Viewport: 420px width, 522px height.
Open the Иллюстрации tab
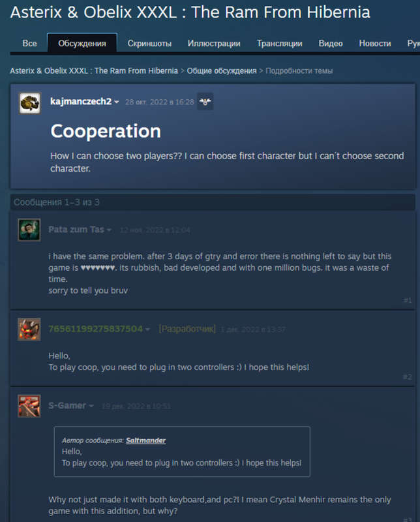[214, 44]
